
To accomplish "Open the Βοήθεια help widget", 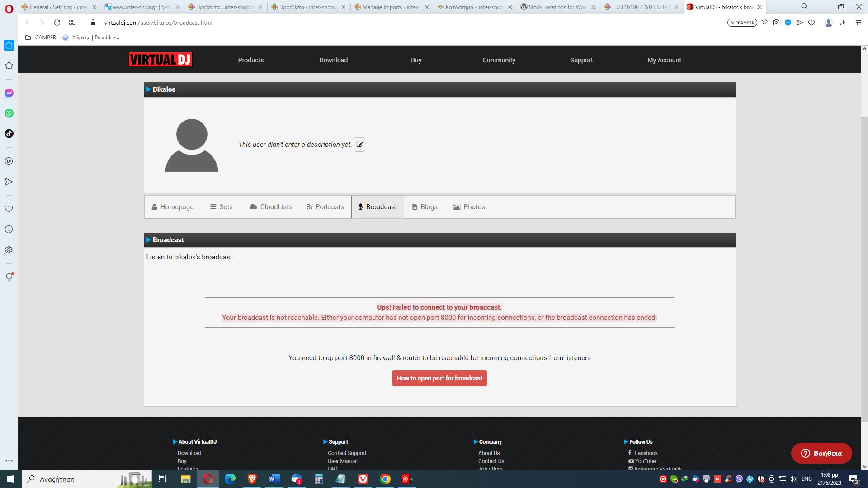I will 821,453.
